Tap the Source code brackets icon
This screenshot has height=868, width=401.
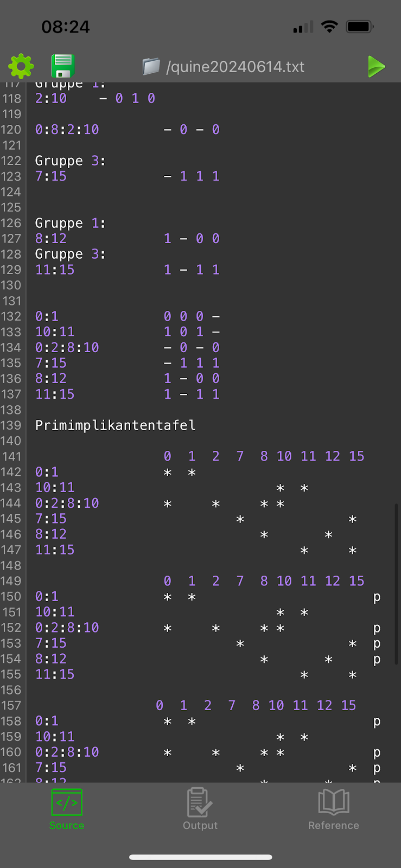click(x=67, y=802)
